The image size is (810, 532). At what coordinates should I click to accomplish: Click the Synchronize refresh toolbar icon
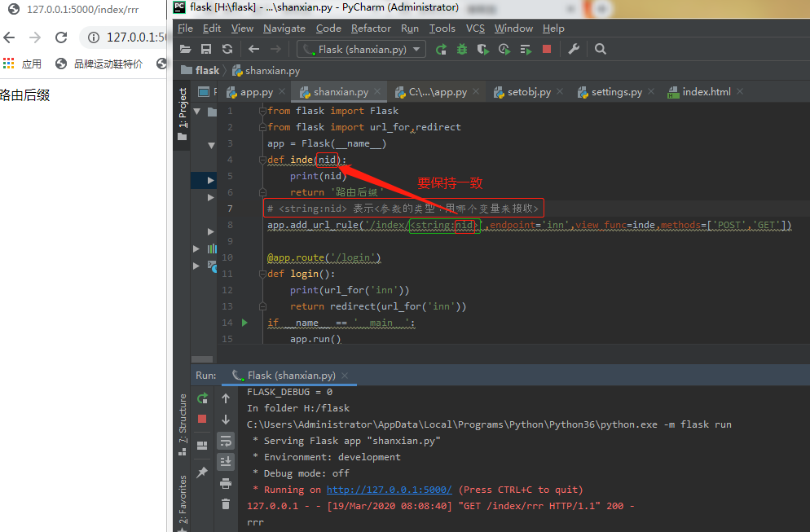[x=227, y=49]
